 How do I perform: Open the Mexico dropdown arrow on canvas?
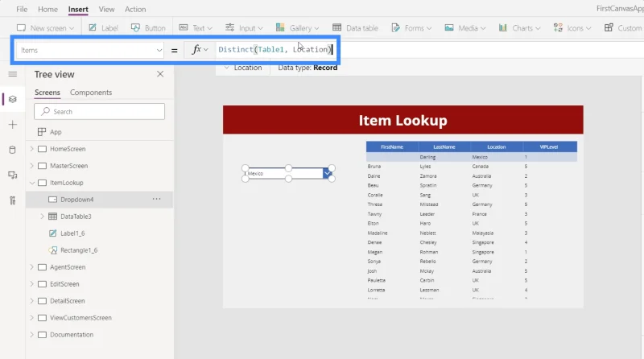(x=327, y=173)
